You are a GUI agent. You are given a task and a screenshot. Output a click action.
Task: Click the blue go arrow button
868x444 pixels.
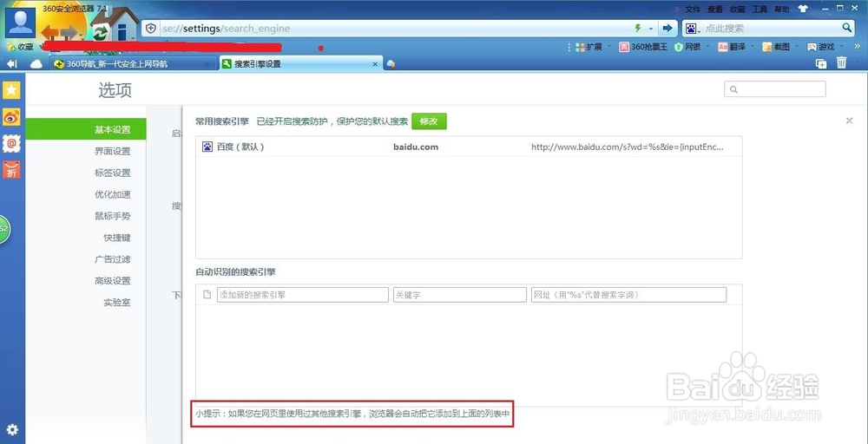point(667,29)
